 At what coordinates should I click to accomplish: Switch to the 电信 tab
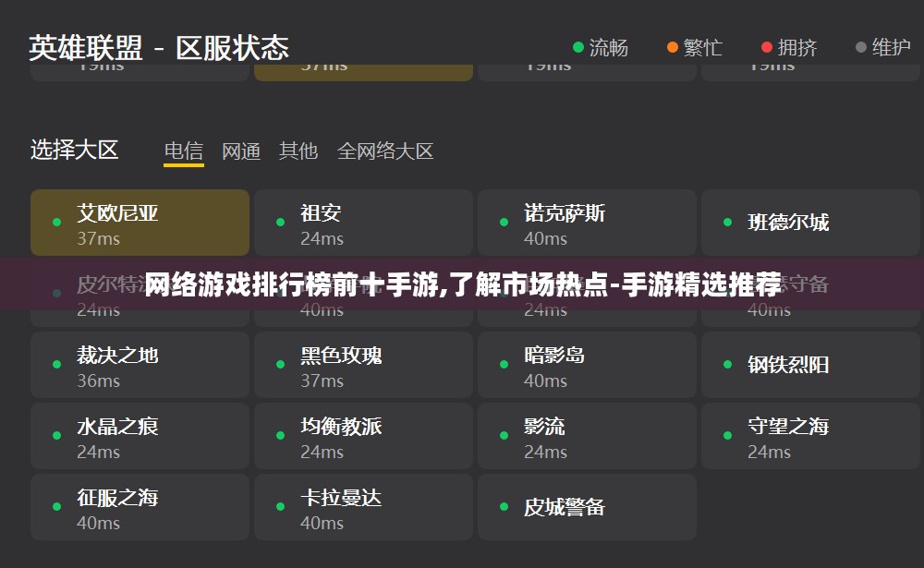point(184,151)
